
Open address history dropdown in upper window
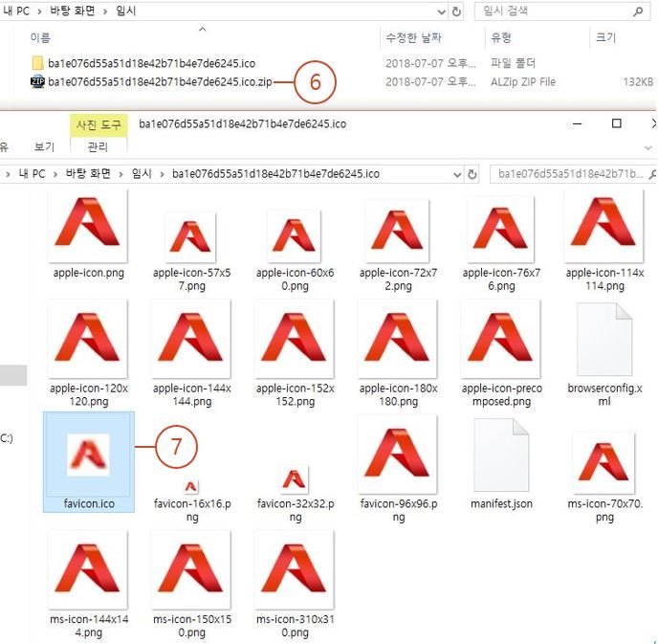[442, 11]
